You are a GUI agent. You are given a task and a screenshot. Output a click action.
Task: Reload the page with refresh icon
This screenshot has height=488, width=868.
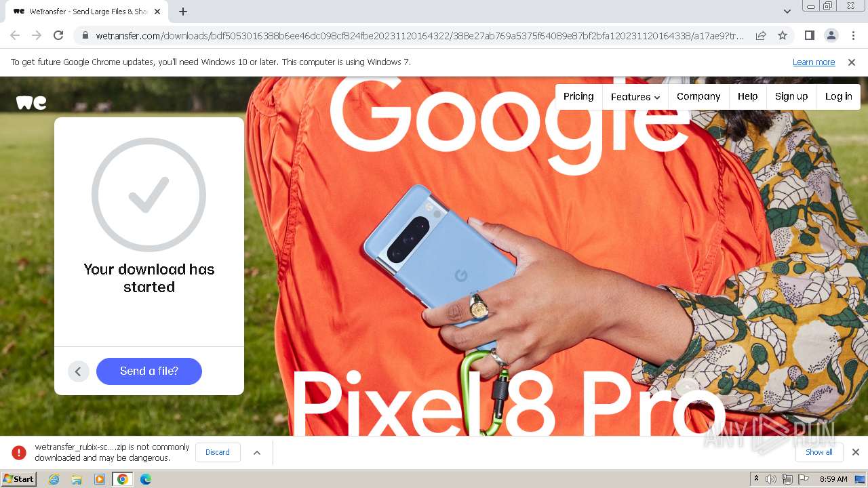coord(58,35)
